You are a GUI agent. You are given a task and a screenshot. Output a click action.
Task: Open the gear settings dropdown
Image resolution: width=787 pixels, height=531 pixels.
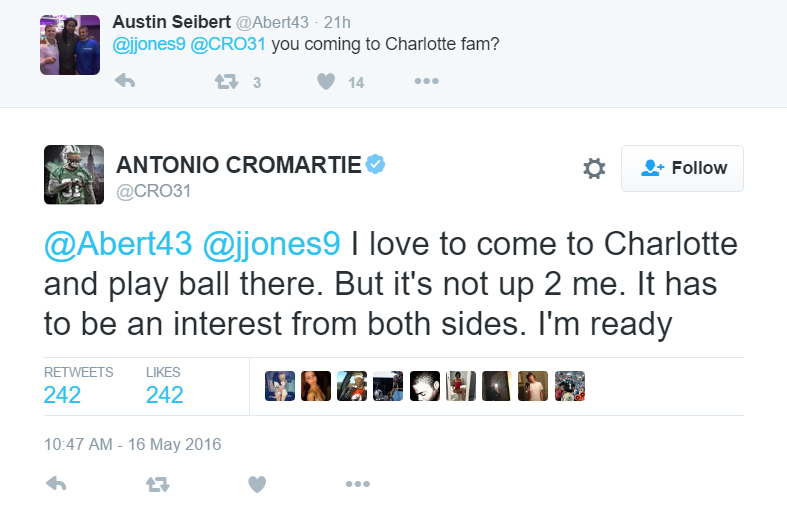pos(594,169)
